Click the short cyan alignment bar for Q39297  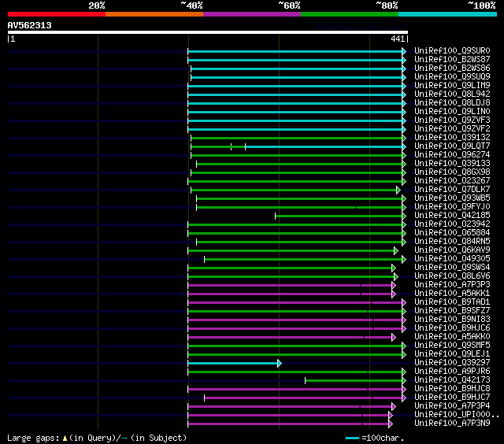point(233,364)
